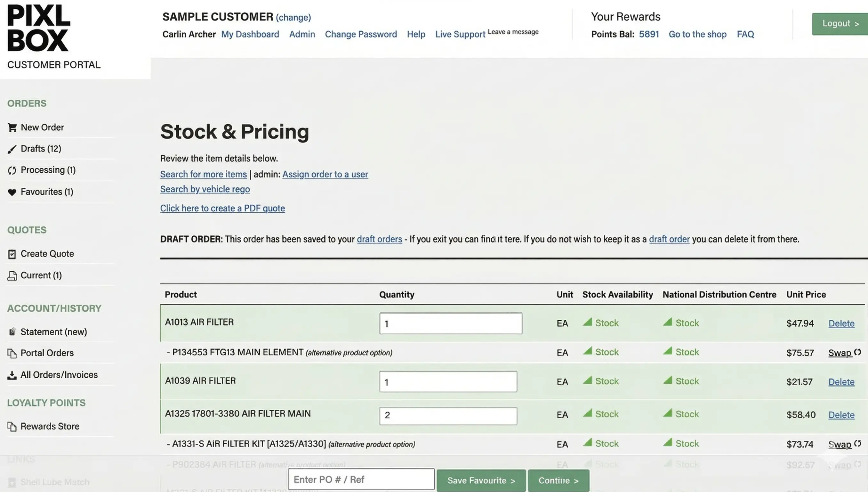This screenshot has height=492, width=868.
Task: Open 'Click here to create a PDF quote'
Action: pyautogui.click(x=222, y=208)
